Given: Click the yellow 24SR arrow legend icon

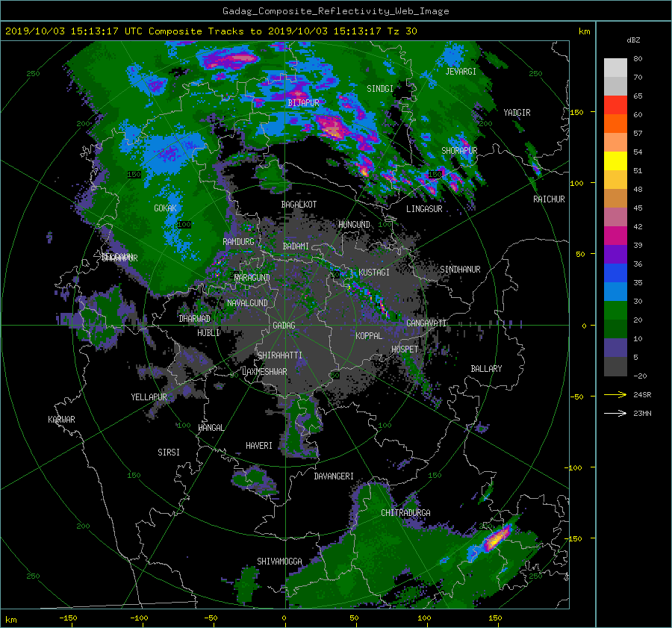Looking at the screenshot, I should 615,395.
